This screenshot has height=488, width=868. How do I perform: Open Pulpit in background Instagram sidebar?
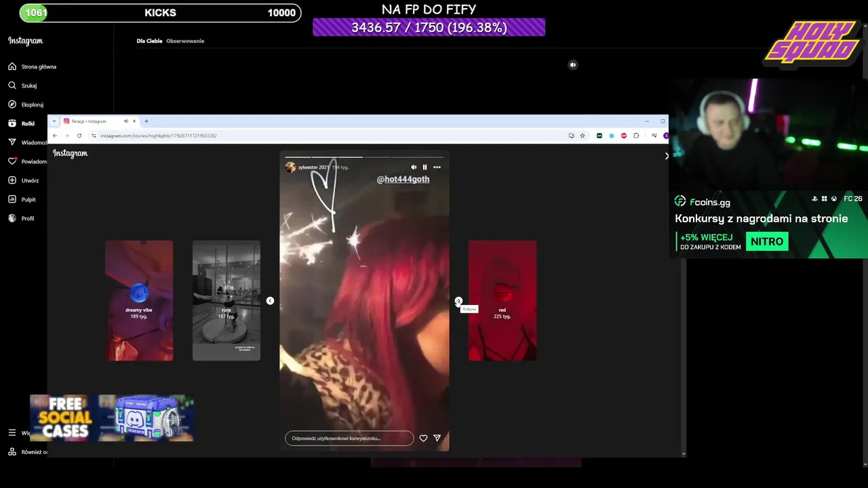click(22, 199)
